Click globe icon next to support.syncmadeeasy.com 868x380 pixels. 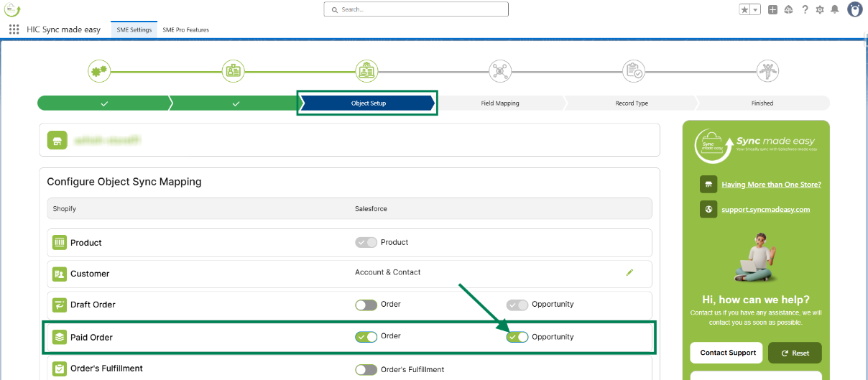click(708, 209)
